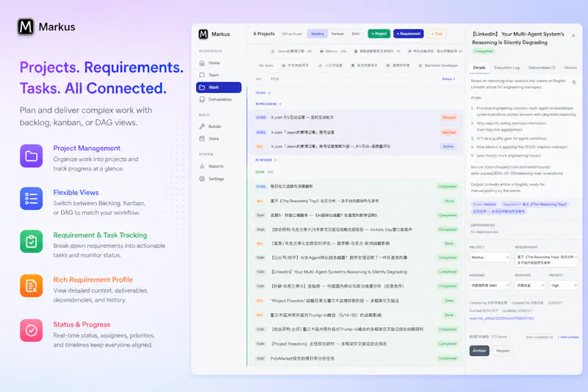Click the TITLE column header

274,79
